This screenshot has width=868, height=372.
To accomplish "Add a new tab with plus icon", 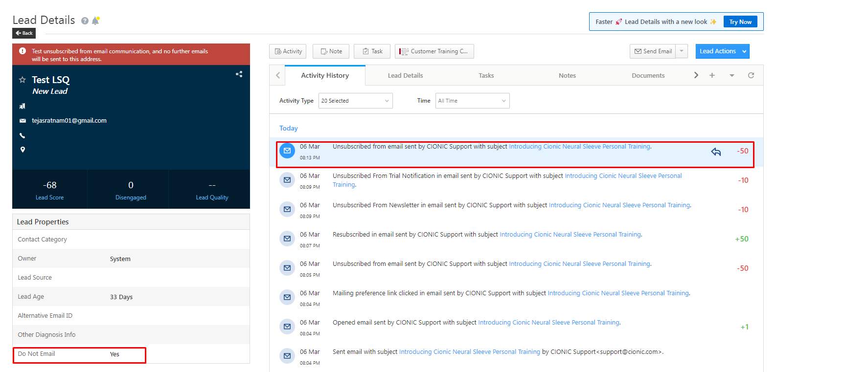I will click(x=712, y=75).
